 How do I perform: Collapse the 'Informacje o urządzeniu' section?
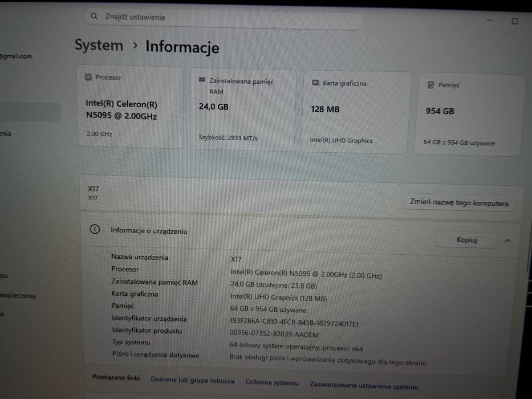pos(507,241)
